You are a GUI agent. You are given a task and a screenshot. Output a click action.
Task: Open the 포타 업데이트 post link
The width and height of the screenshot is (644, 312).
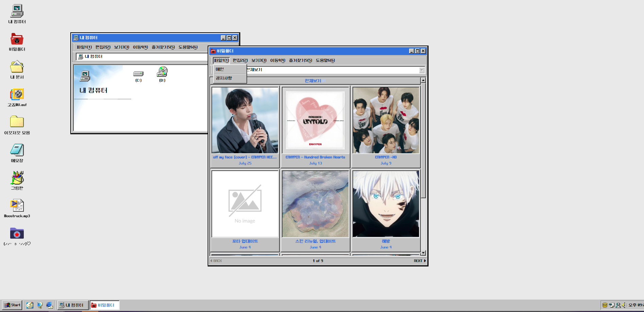click(x=245, y=241)
